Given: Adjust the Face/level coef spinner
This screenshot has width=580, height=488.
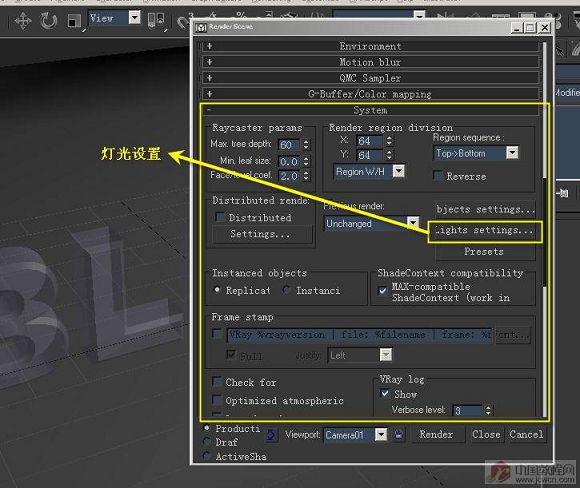Looking at the screenshot, I should click(306, 176).
